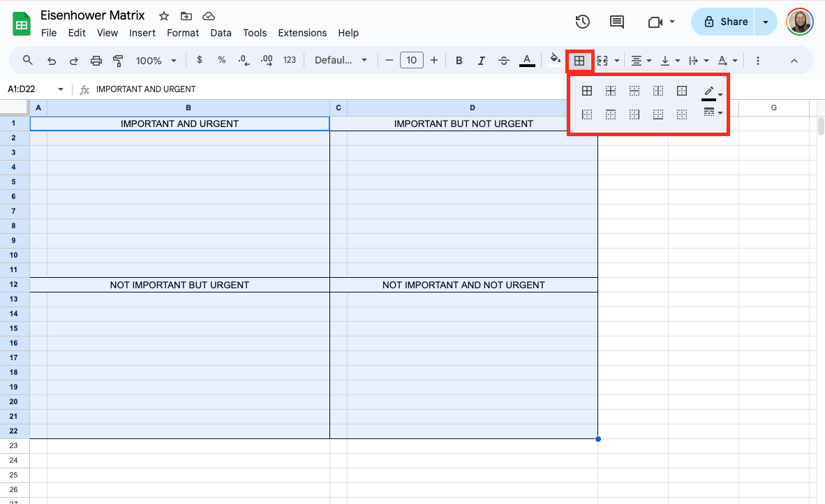Toggle bold formatting
Image resolution: width=825 pixels, height=504 pixels.
point(459,61)
